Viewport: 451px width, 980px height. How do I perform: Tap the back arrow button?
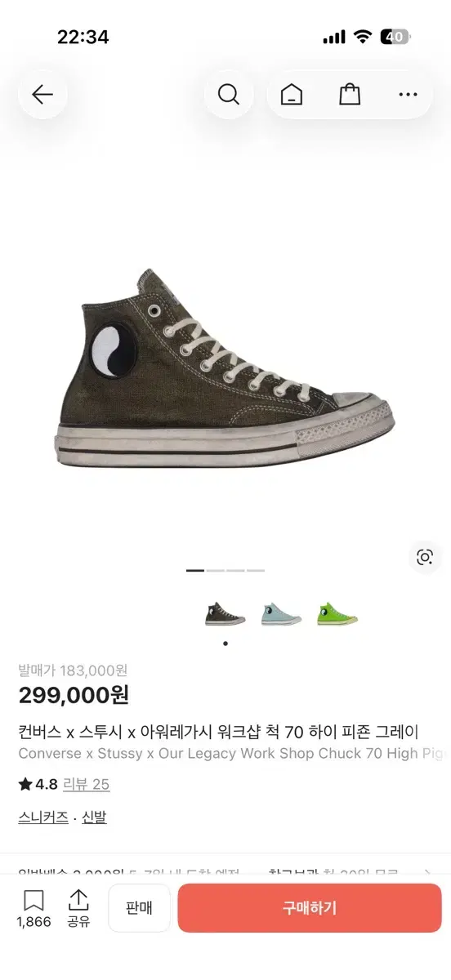click(x=42, y=95)
